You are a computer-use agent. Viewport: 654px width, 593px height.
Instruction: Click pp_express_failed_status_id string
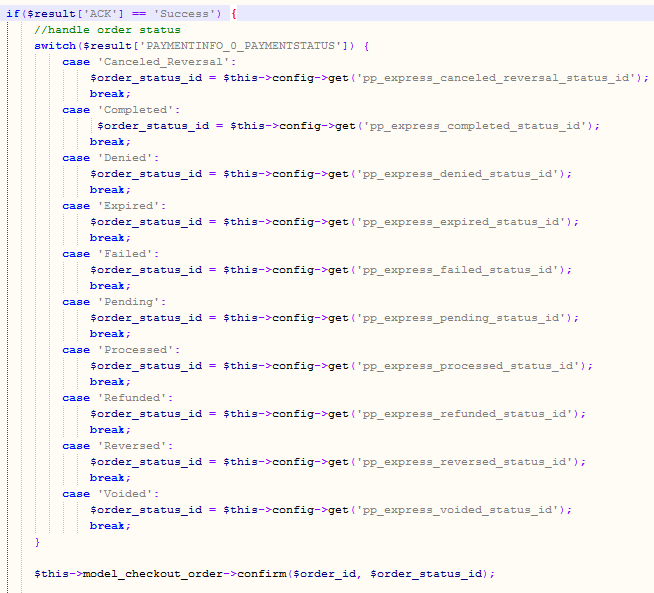pyautogui.click(x=458, y=270)
